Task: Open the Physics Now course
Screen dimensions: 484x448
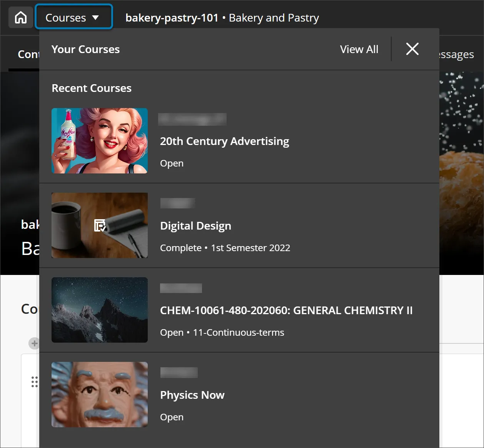Action: tap(192, 395)
